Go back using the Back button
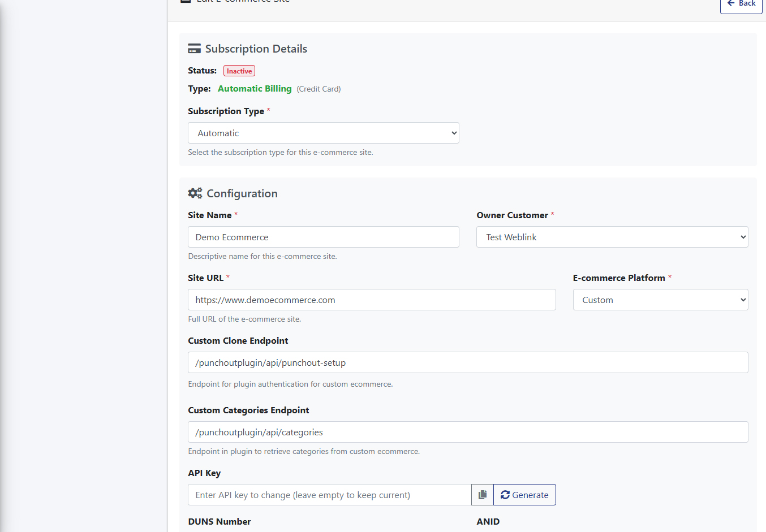The height and width of the screenshot is (532, 766). point(741,5)
